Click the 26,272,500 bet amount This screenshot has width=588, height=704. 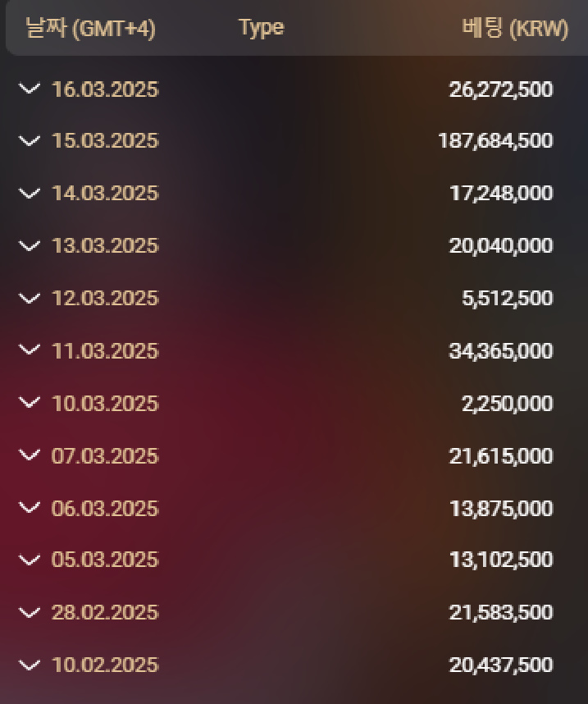click(x=501, y=89)
